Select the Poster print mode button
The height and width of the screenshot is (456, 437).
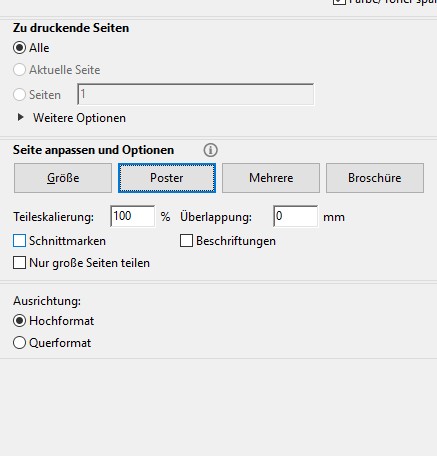point(167,178)
